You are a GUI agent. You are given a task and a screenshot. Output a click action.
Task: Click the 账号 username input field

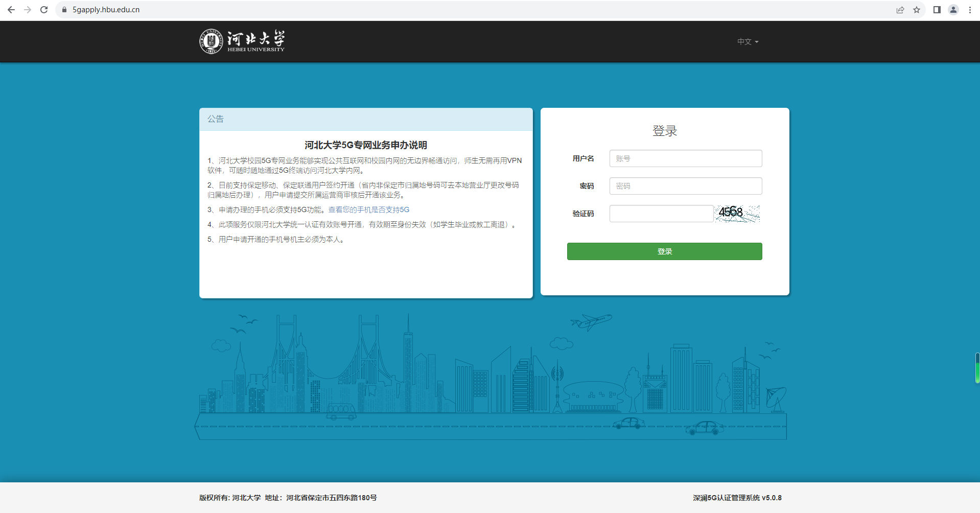[x=686, y=158]
